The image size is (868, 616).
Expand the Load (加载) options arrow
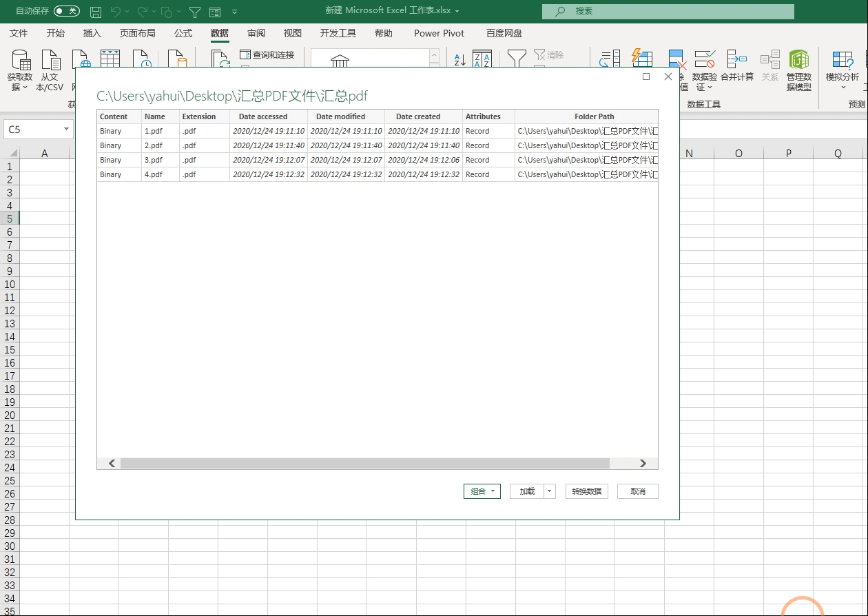pyautogui.click(x=550, y=491)
